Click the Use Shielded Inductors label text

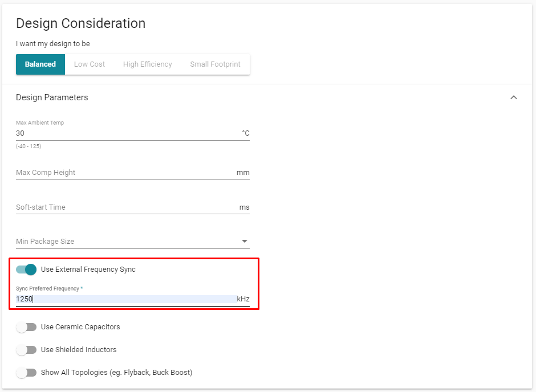(79, 350)
